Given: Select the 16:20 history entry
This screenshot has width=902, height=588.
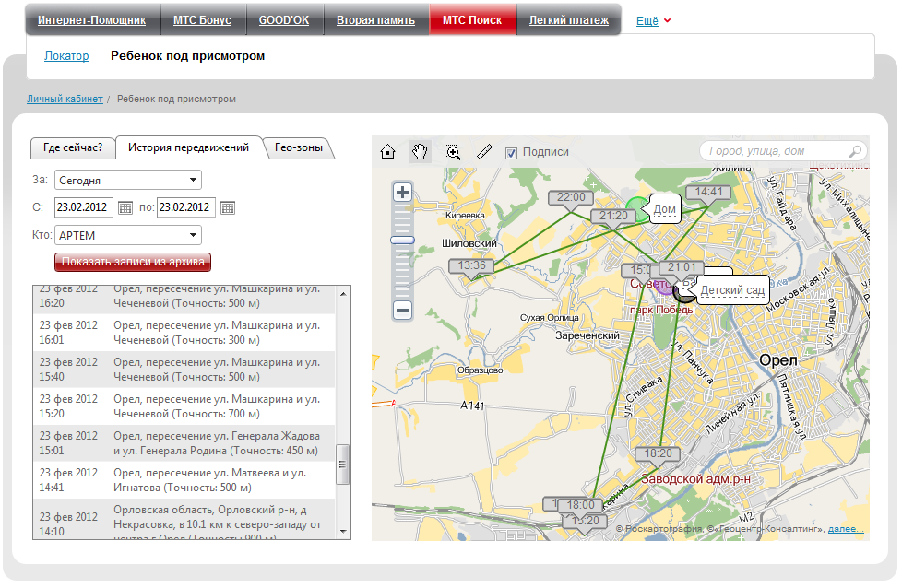Looking at the screenshot, I should click(184, 300).
